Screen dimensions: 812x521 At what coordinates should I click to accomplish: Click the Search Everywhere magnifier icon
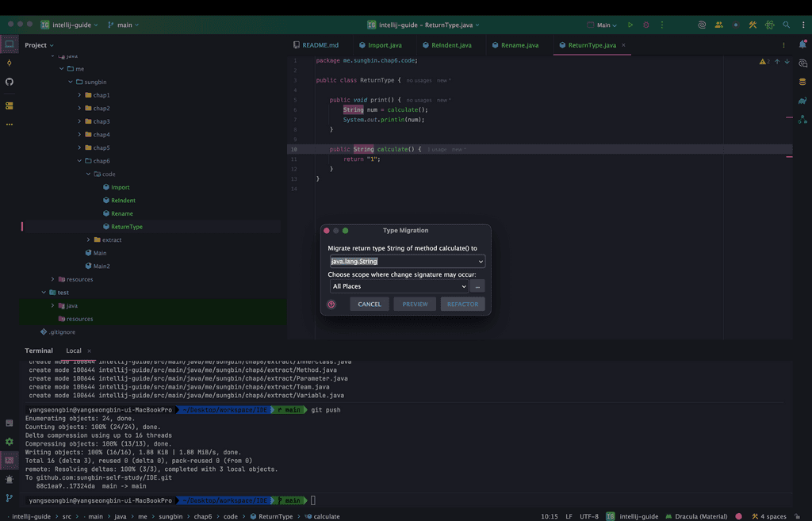click(786, 25)
